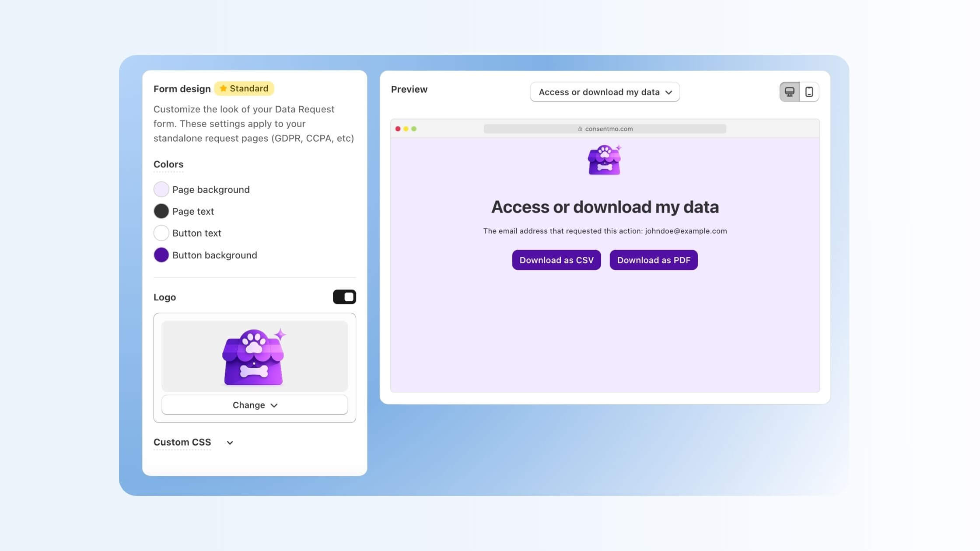Click the green traffic light dot in browser preview
The height and width of the screenshot is (551, 980).
pos(414,129)
